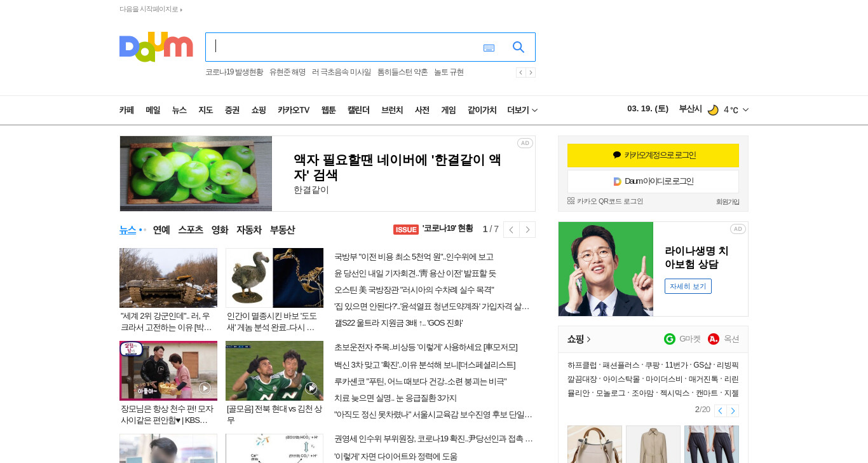The image size is (868, 463).
Task: Switch to the 연예 news tab
Action: pyautogui.click(x=161, y=230)
